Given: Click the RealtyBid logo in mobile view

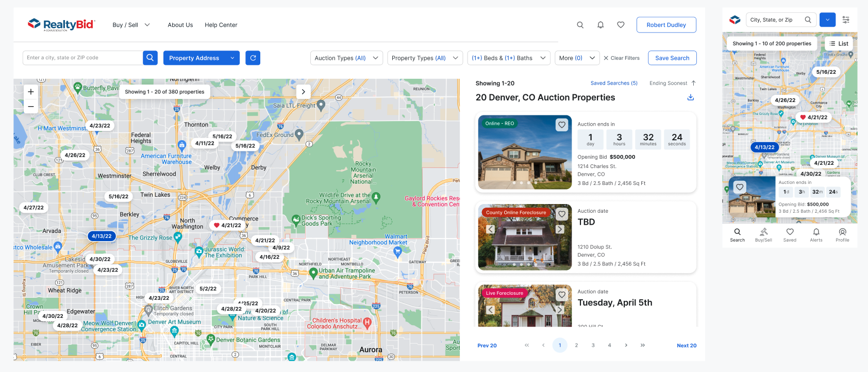Looking at the screenshot, I should click(735, 20).
